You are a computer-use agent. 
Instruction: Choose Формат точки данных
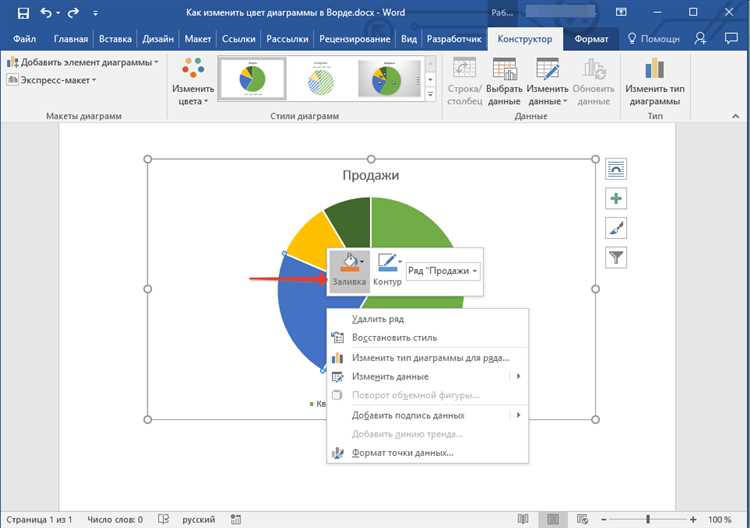click(427, 452)
